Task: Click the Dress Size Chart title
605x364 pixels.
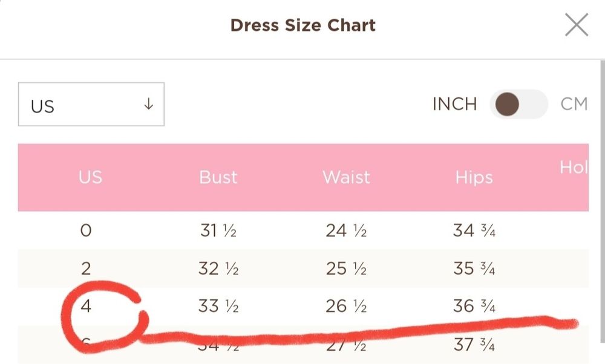Action: pyautogui.click(x=302, y=25)
